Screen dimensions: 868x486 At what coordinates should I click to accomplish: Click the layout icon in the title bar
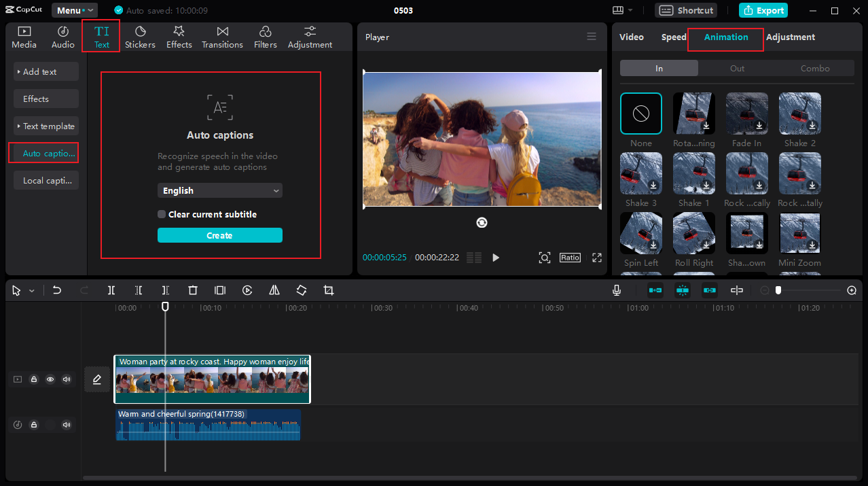pyautogui.click(x=618, y=10)
